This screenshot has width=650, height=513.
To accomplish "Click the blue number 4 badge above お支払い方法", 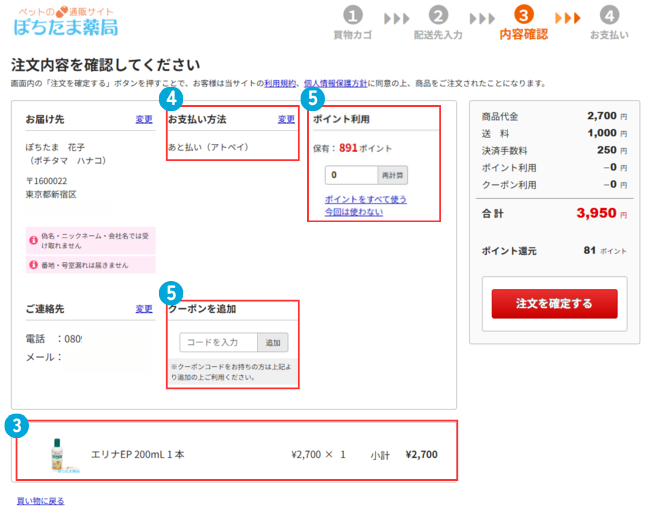I will [x=172, y=99].
